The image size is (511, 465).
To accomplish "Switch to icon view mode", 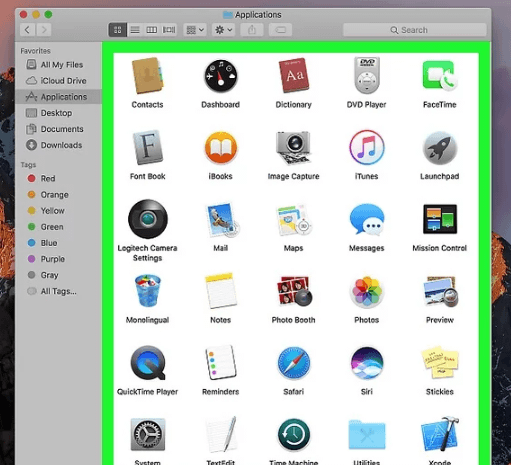I will (x=118, y=30).
